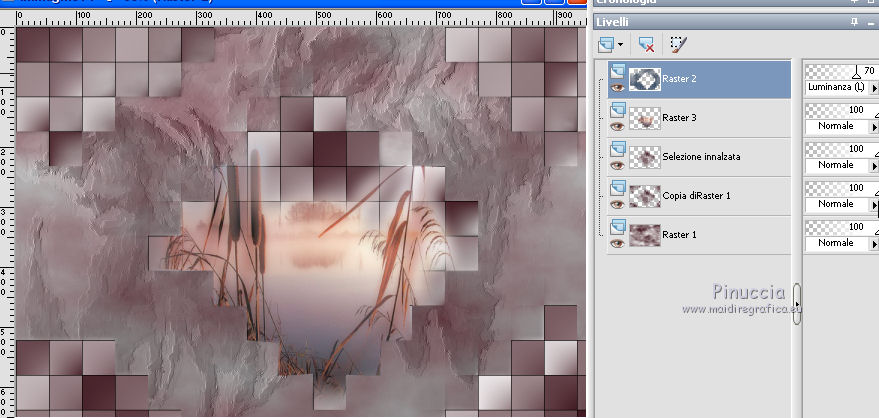This screenshot has height=418, width=879.
Task: Adjust the Selezione innalzata opacity slider
Action: point(842,149)
